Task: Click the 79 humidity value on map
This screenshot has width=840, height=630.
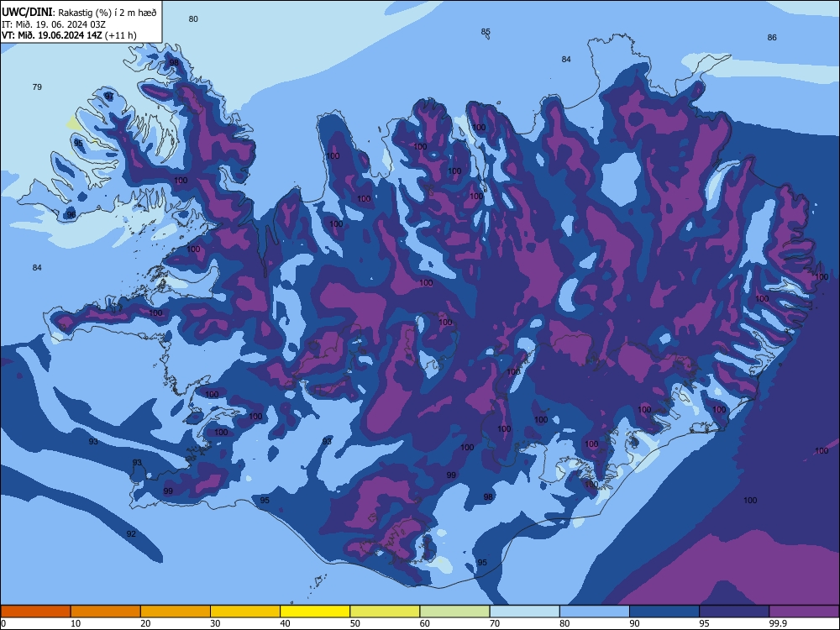Action: tap(37, 87)
